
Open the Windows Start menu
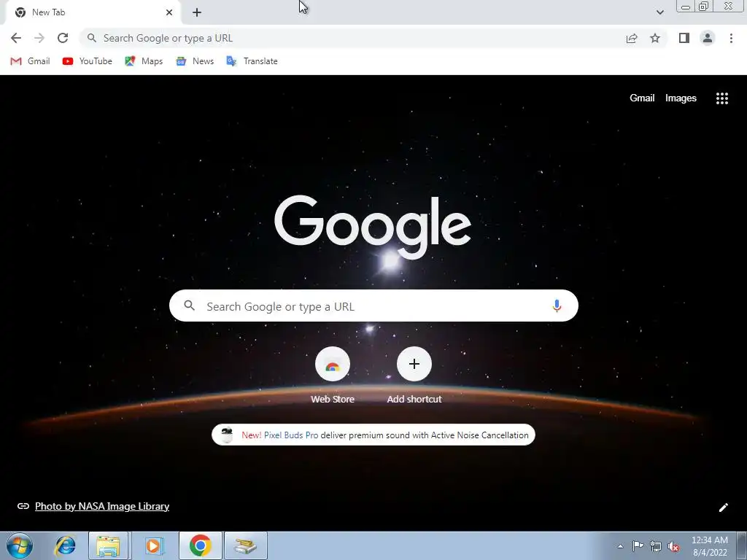[20, 545]
